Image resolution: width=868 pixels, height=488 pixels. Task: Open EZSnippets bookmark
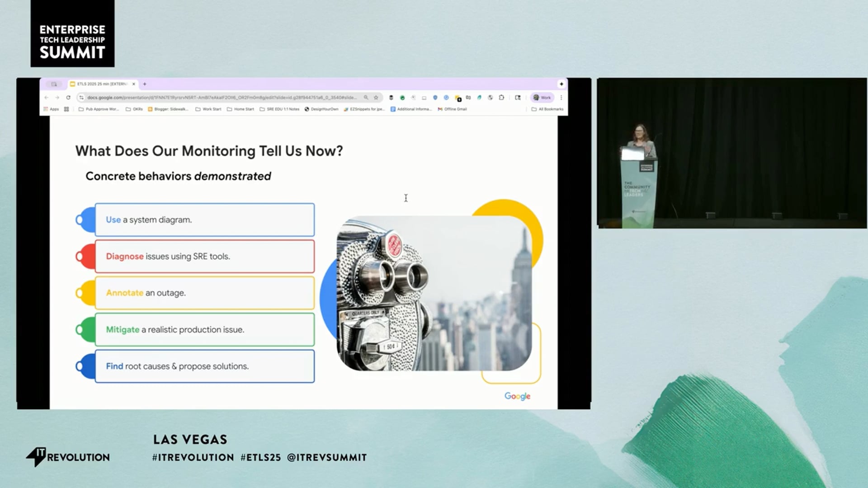pos(364,109)
